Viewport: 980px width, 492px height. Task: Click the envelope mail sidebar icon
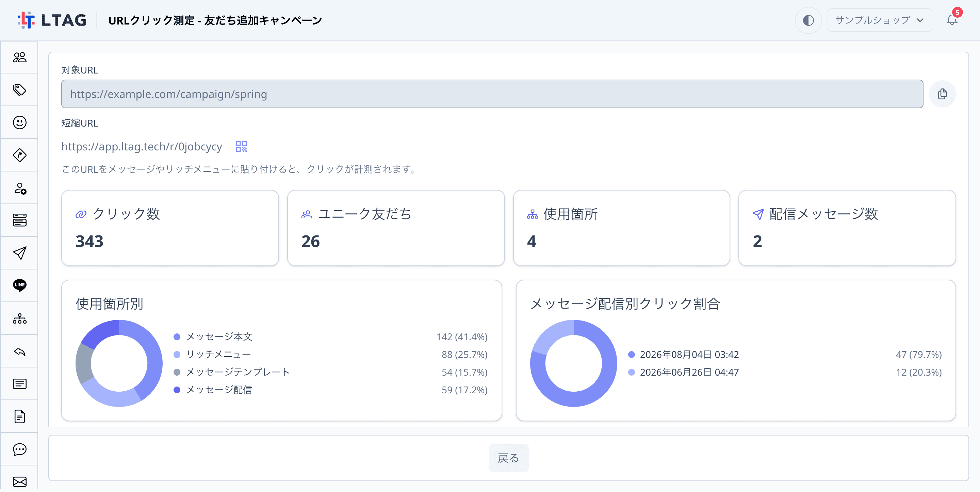click(19, 482)
